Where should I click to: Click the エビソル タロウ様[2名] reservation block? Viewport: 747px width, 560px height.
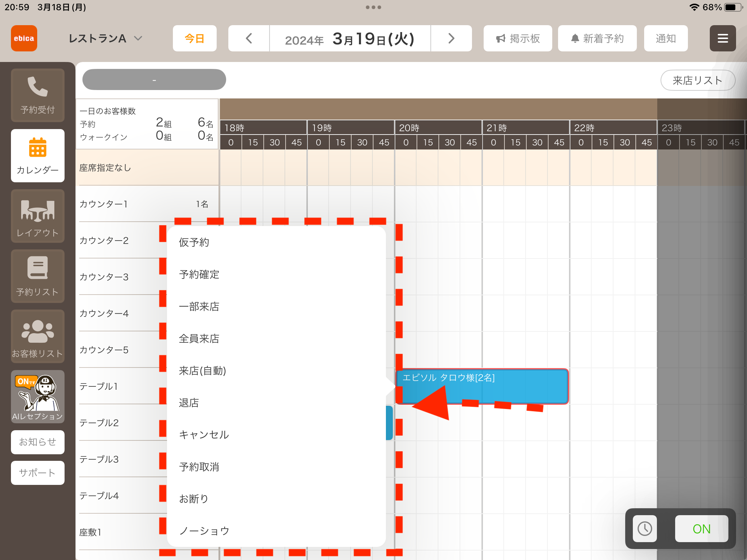click(482, 386)
